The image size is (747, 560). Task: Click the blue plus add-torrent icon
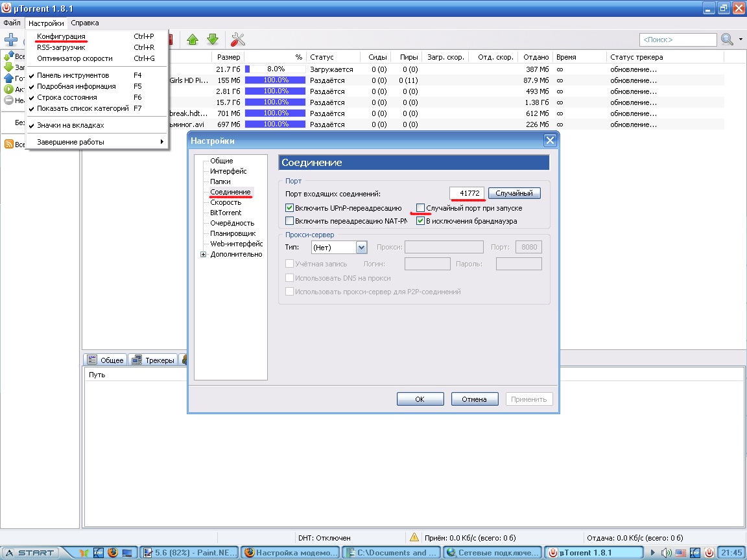[x=10, y=40]
